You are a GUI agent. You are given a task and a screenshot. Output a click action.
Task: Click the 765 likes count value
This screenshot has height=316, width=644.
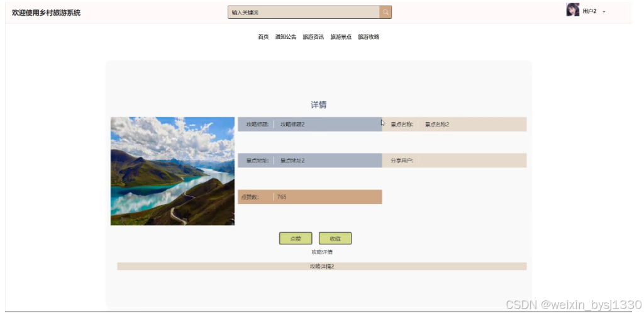[x=282, y=197]
